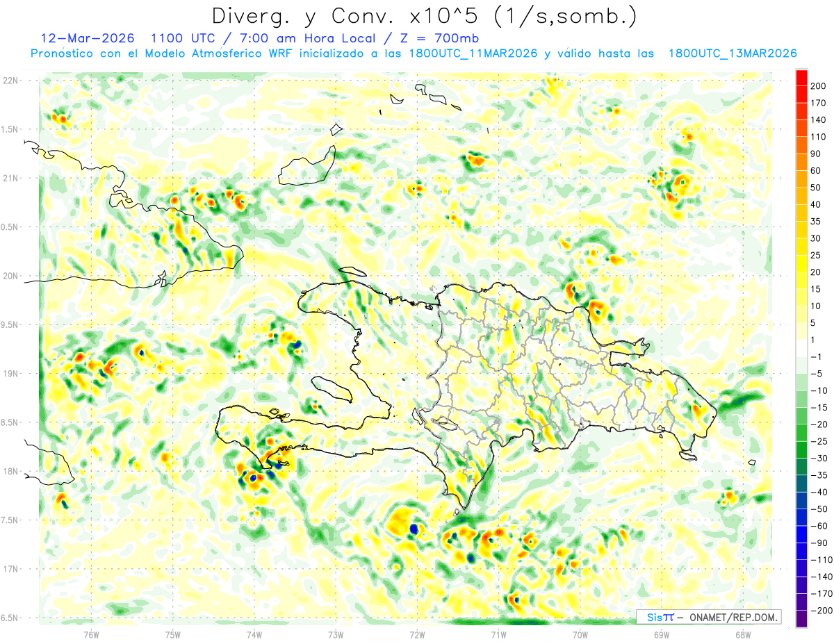Click the colorbar value 20
Screen dimensions: 834x644
[x=816, y=272]
